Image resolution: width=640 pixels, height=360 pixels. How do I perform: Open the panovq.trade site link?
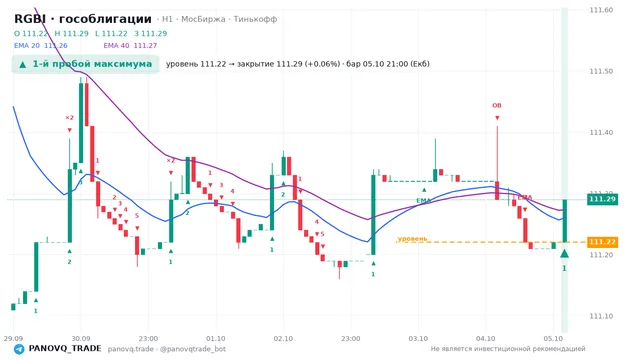click(x=131, y=349)
